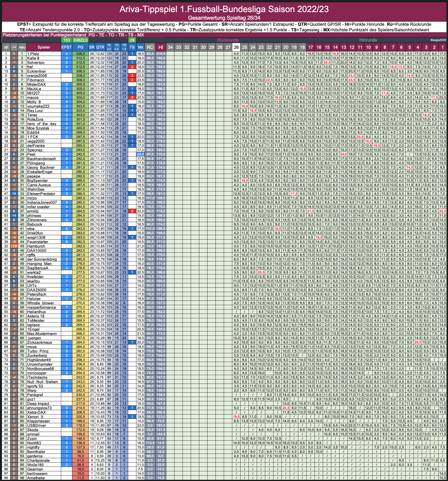
Task: Click HI value 216,5 in 1.Platz row
Action: (161, 54)
